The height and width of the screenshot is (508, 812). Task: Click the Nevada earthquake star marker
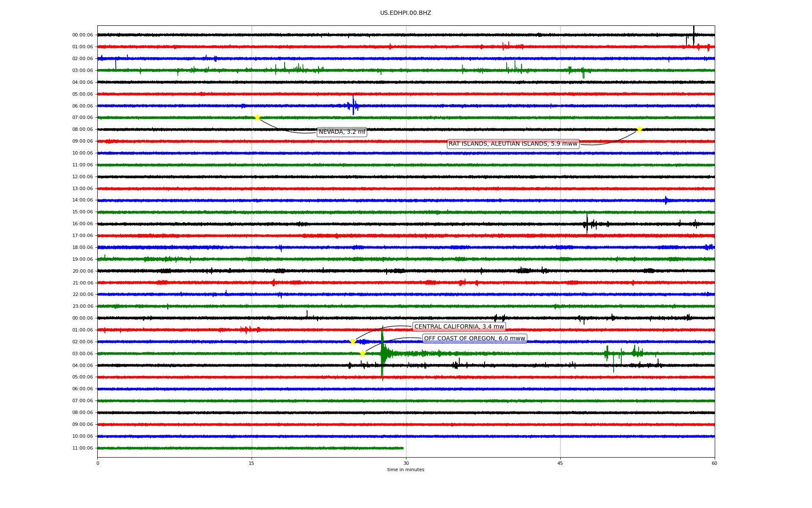point(257,117)
